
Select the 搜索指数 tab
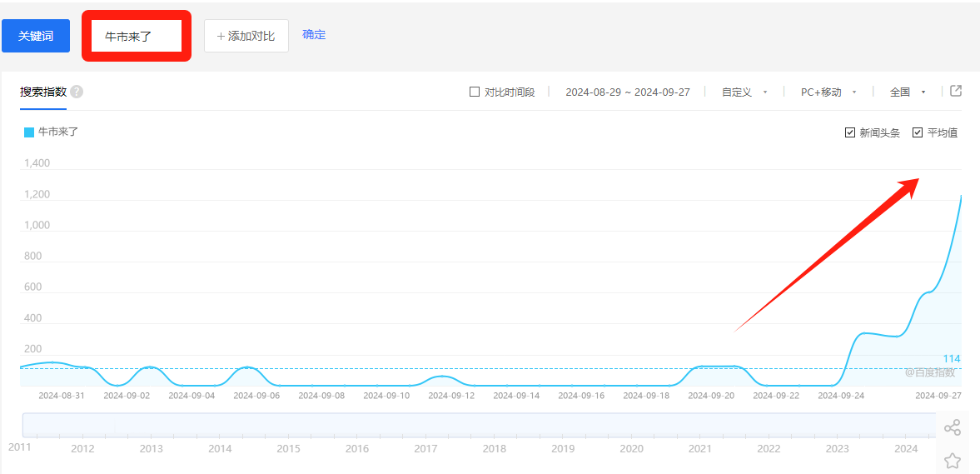click(43, 92)
